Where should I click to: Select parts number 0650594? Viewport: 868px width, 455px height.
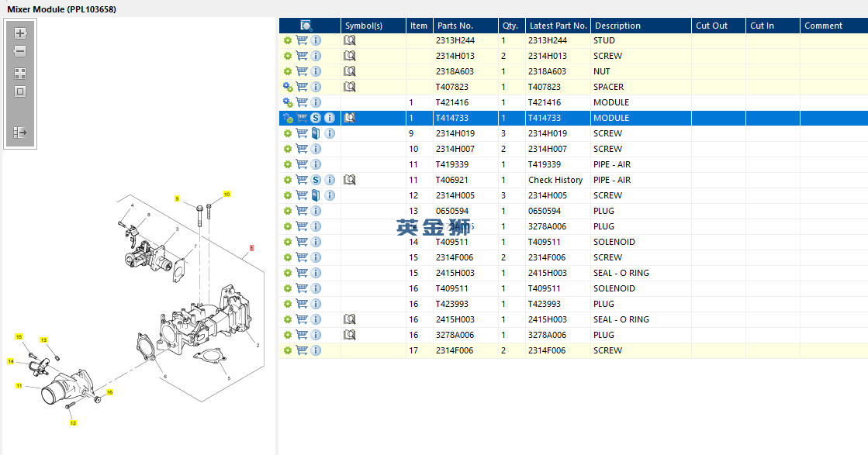pyautogui.click(x=452, y=211)
